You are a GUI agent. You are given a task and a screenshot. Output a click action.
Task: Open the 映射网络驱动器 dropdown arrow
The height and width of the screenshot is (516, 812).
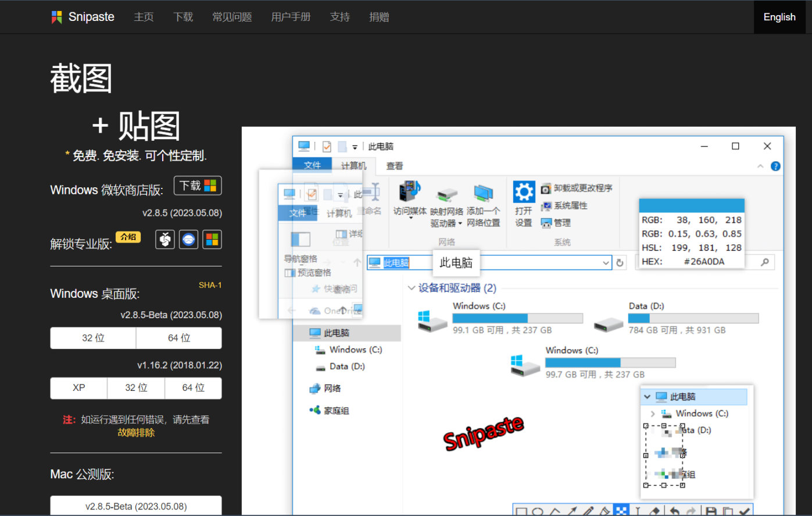[460, 223]
